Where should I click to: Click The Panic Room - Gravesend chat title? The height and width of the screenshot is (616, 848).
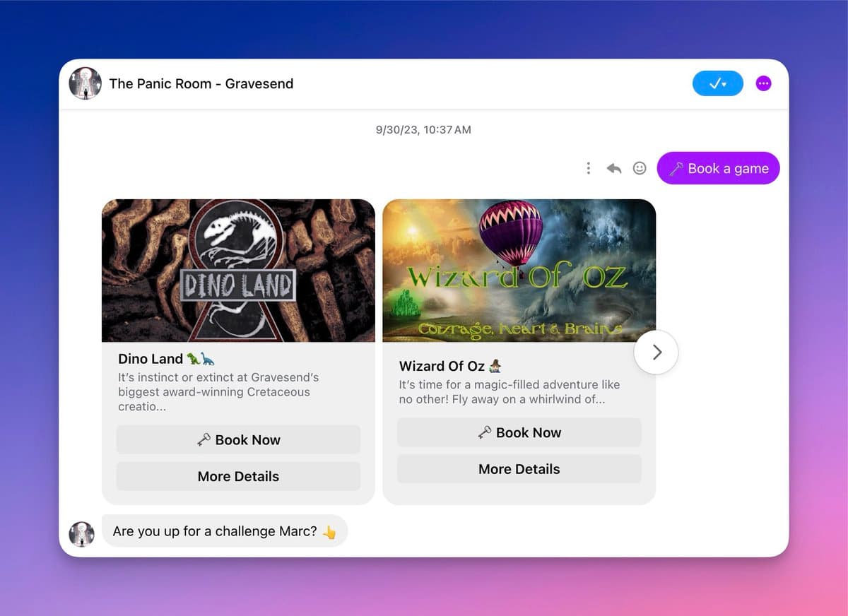[x=201, y=83]
